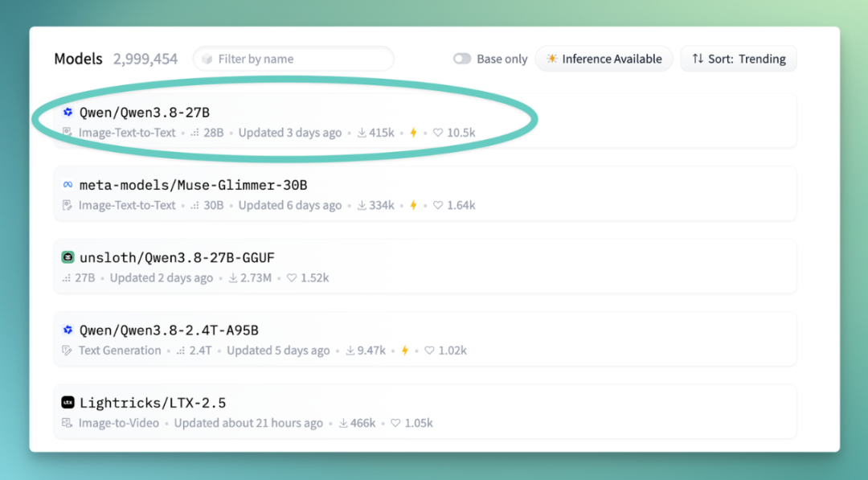Click the 2.73M downloads count
This screenshot has width=868, height=480.
pyautogui.click(x=256, y=277)
